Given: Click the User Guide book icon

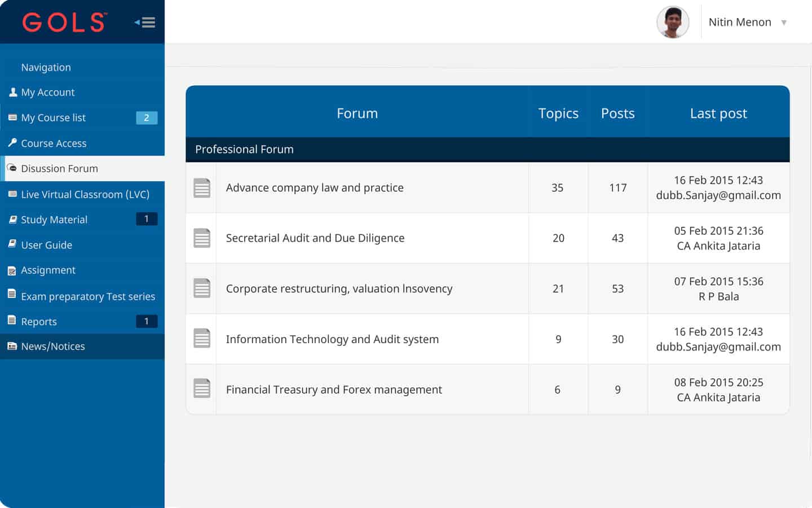Looking at the screenshot, I should 12,244.
